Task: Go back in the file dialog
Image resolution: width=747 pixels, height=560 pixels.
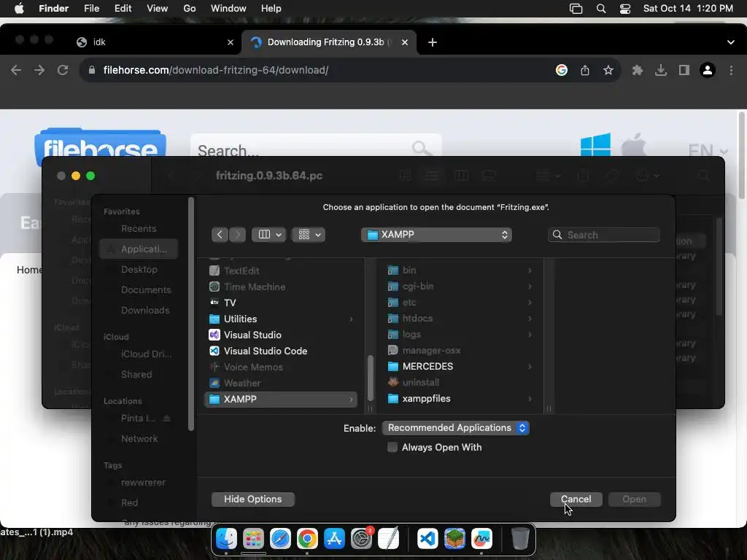Action: coord(220,234)
